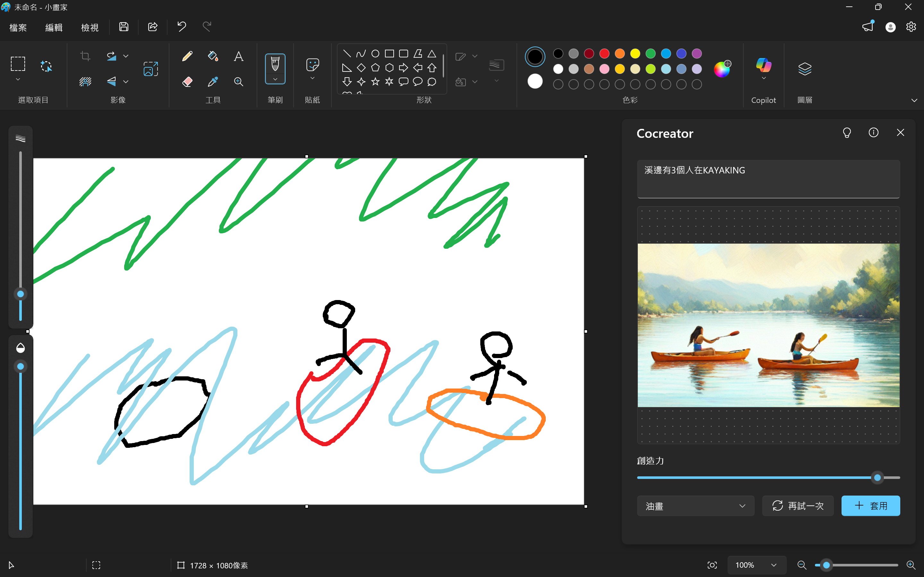Viewport: 924px width, 577px height.
Task: Select the Text tool
Action: tap(239, 56)
